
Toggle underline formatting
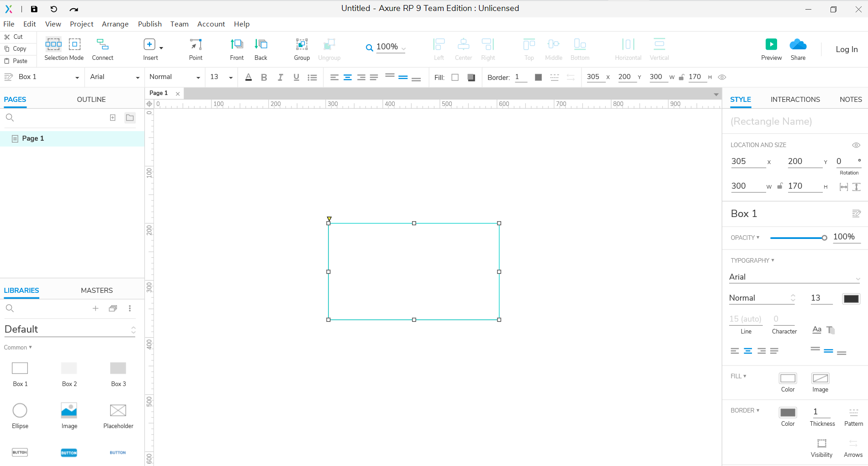pyautogui.click(x=296, y=77)
